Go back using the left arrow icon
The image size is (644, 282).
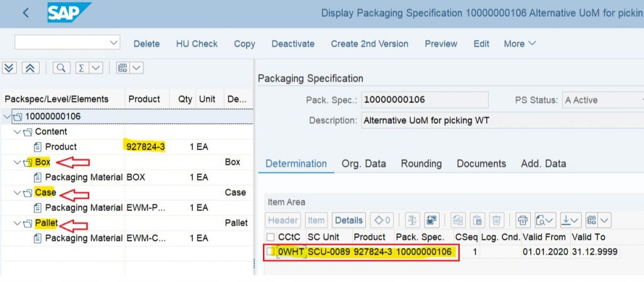coord(25,13)
